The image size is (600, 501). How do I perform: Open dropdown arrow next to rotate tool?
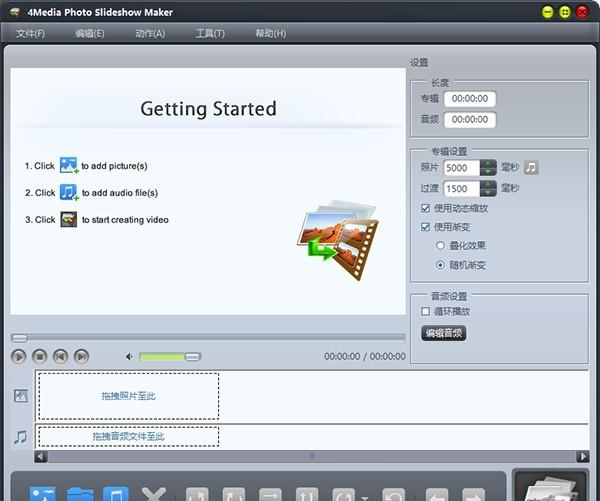point(365,498)
